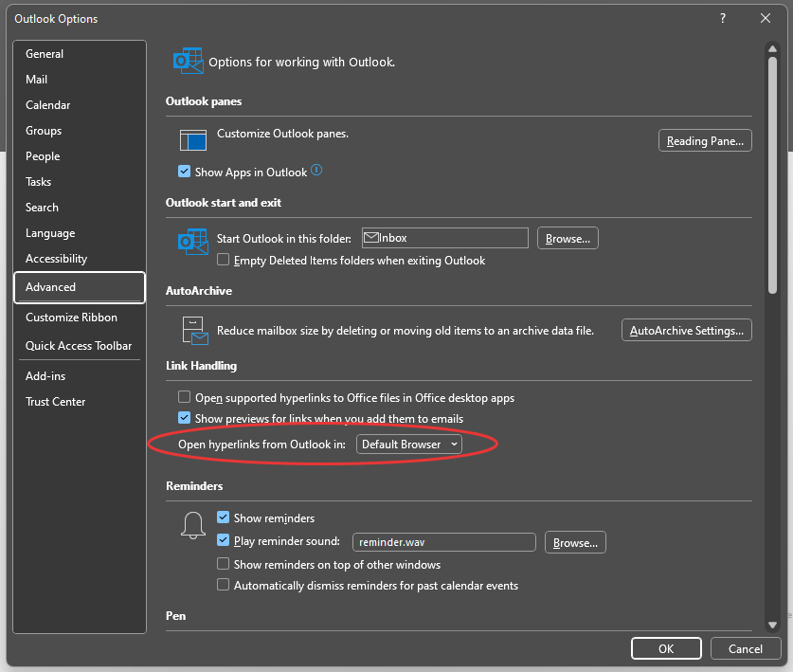Click the info icon beside Show Apps in Outlook
This screenshot has width=793, height=672.
click(x=316, y=170)
